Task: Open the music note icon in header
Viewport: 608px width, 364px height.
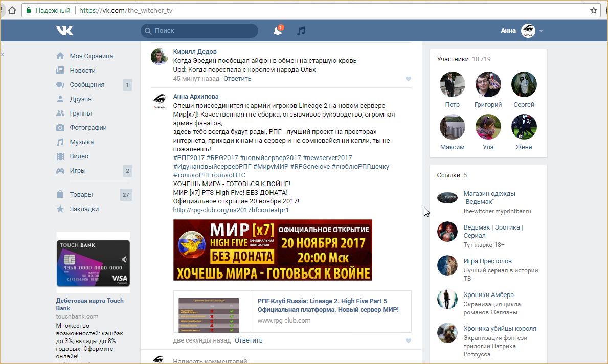Action: pyautogui.click(x=301, y=31)
